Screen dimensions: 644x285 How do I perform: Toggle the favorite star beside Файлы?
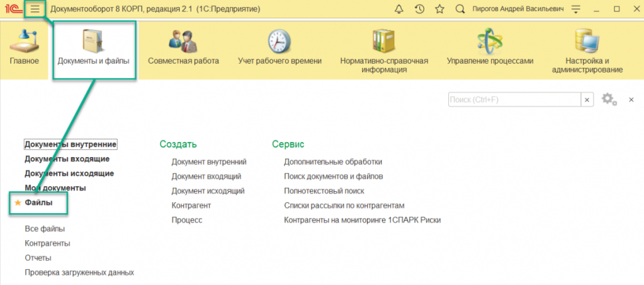pos(18,203)
